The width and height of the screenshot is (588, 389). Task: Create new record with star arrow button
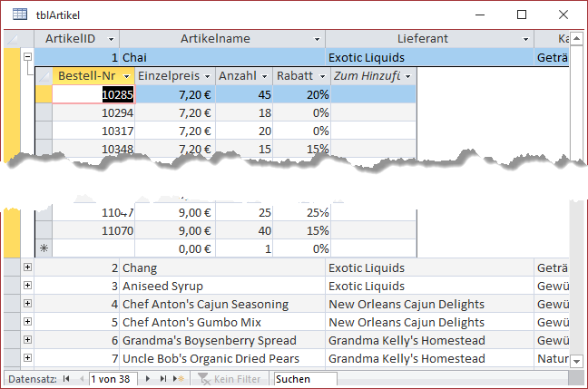[179, 379]
